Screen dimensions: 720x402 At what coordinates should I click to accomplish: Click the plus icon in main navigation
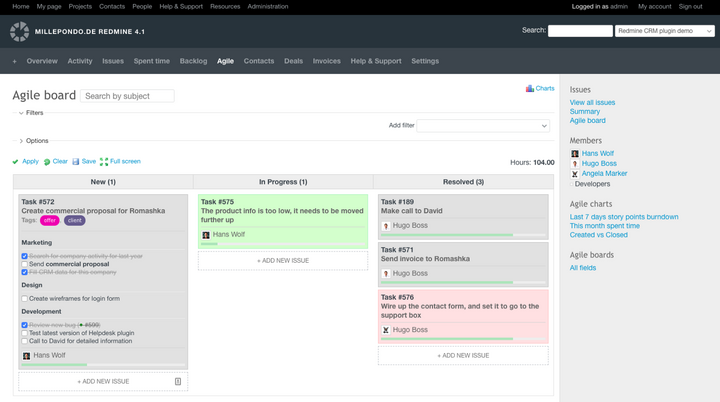pyautogui.click(x=14, y=61)
